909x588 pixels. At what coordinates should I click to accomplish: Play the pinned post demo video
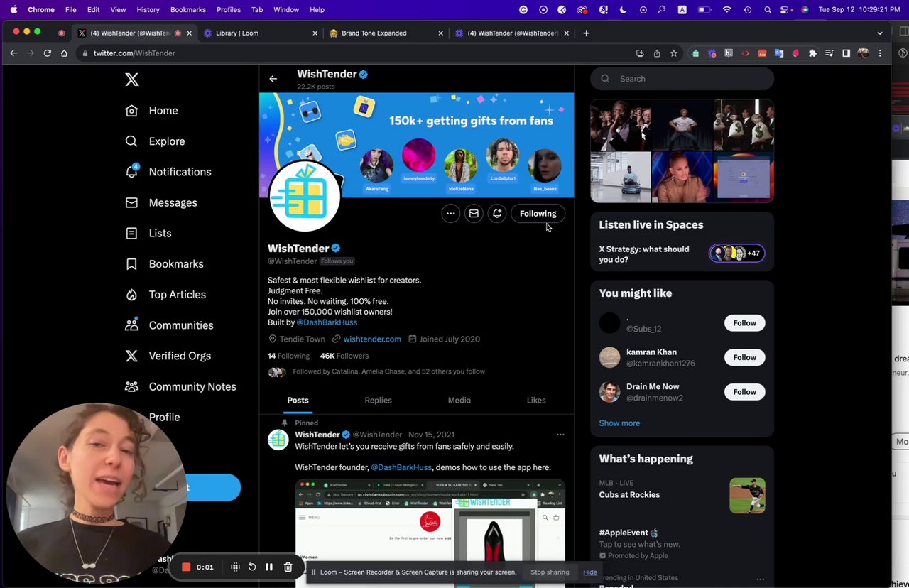pyautogui.click(x=430, y=533)
